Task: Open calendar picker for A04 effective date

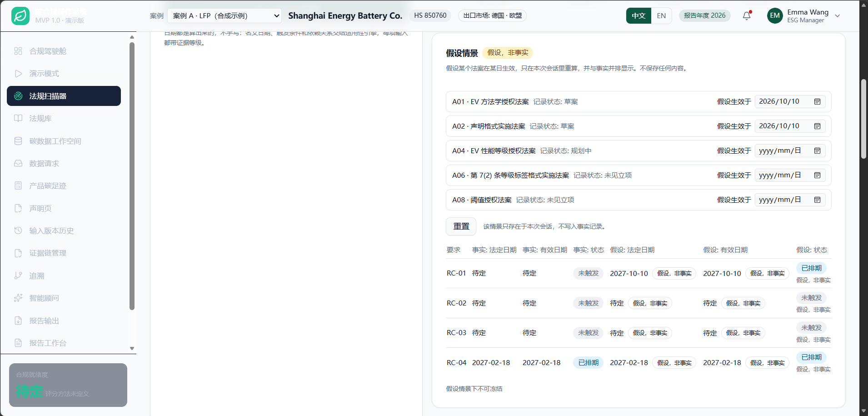Action: point(817,150)
